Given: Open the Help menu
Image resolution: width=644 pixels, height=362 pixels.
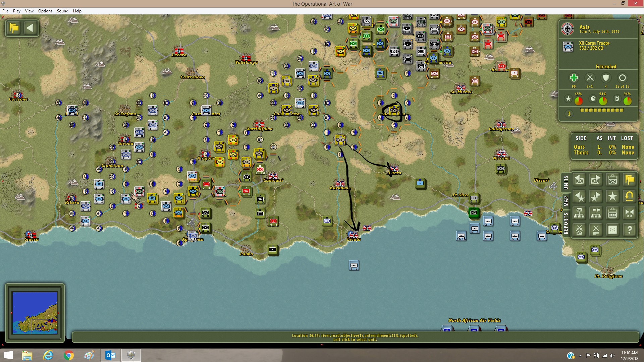Looking at the screenshot, I should 77,11.
